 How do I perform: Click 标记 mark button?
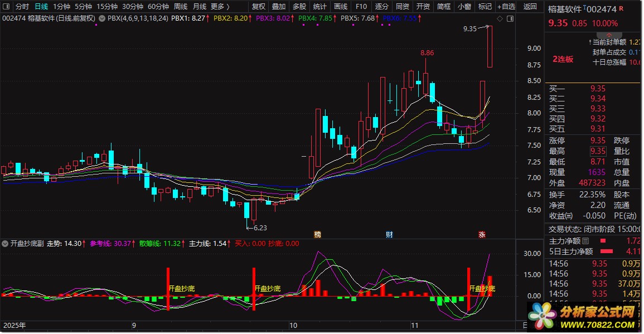[485, 7]
